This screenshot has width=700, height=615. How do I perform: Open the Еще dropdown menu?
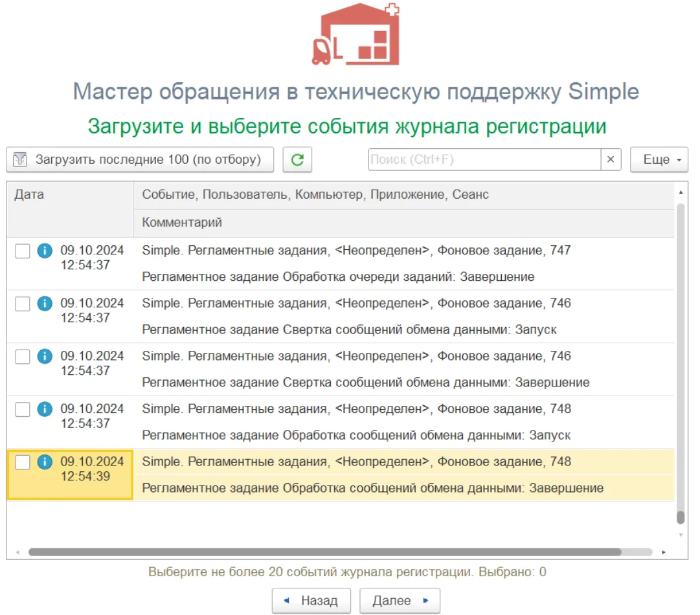click(659, 159)
